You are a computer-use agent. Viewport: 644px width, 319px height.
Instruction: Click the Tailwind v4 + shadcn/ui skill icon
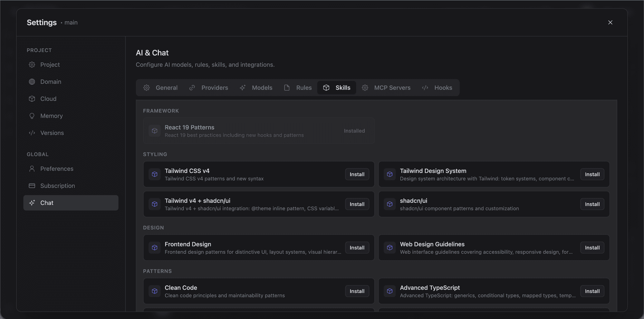pos(155,204)
